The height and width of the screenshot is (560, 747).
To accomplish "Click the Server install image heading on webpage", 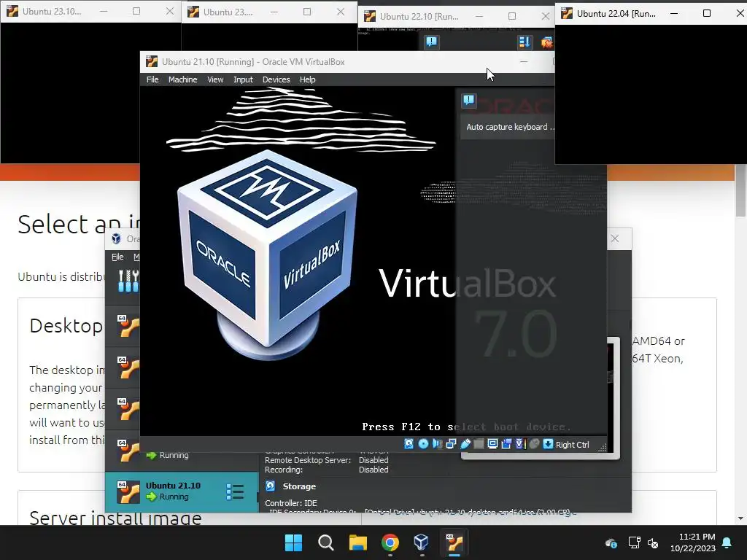I will [x=115, y=518].
